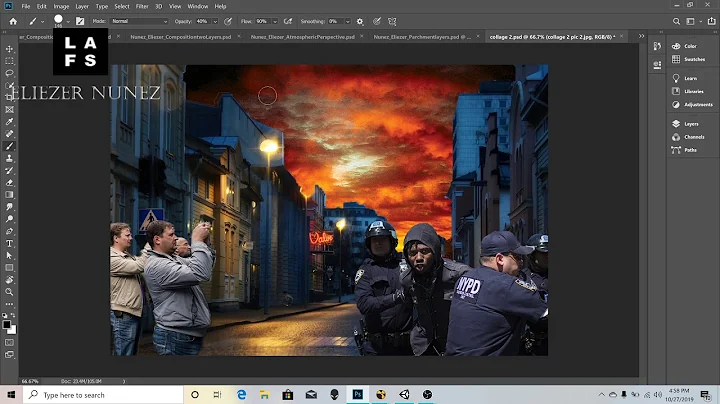This screenshot has width=720, height=404.
Task: Open brush smoothing options gear
Action: point(360,21)
